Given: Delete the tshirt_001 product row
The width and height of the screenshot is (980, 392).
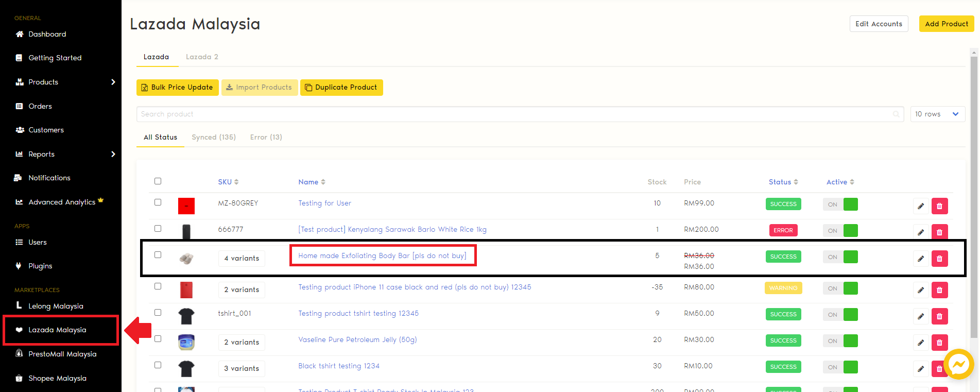Looking at the screenshot, I should 939,316.
